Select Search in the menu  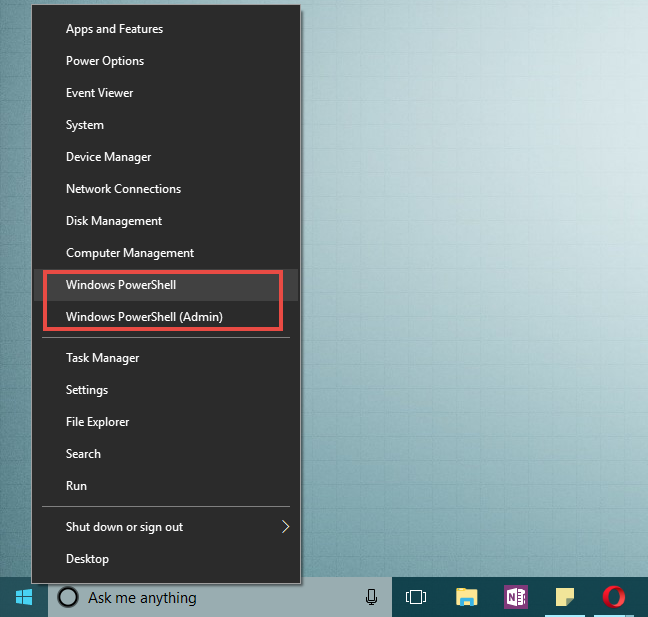tap(166, 454)
